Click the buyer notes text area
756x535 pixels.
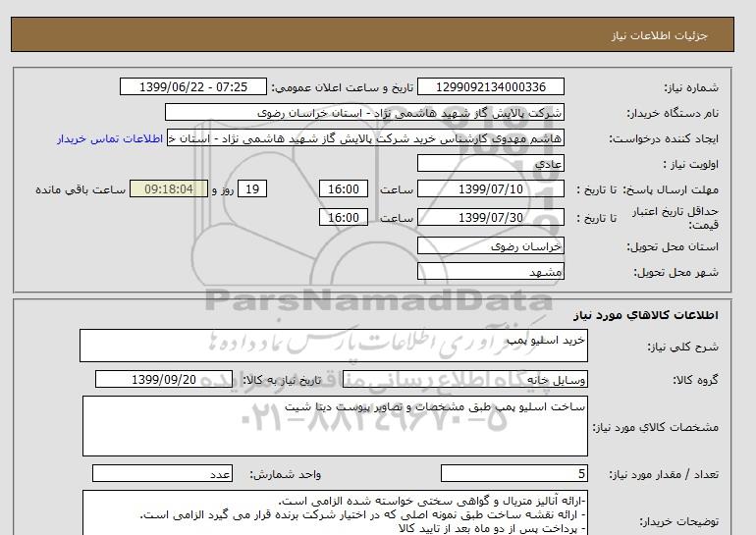tap(335, 512)
